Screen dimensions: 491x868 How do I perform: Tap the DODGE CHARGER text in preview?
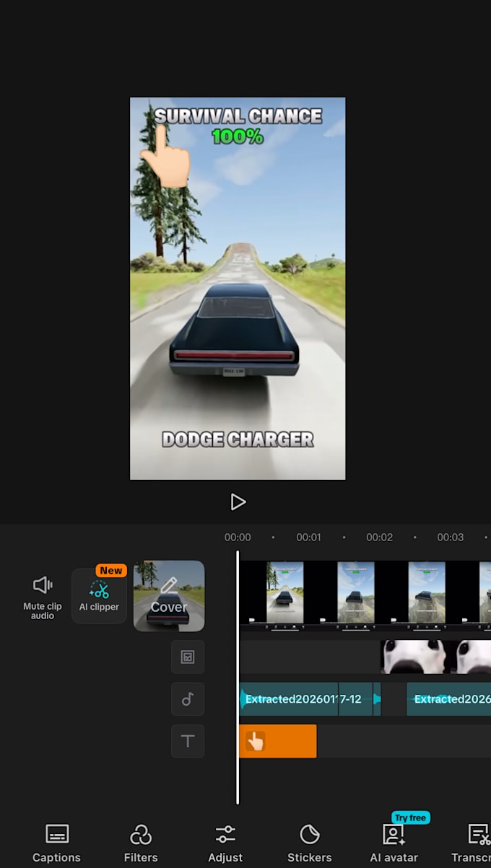point(238,439)
